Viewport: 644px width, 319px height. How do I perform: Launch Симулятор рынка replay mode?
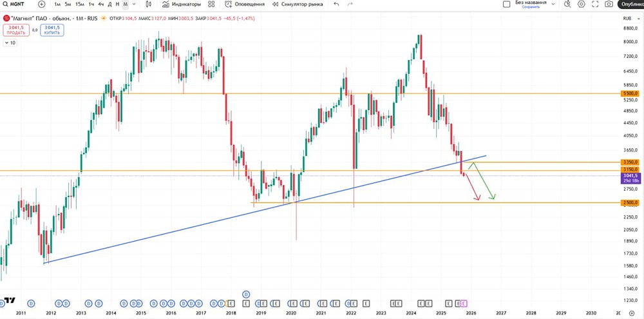click(298, 4)
